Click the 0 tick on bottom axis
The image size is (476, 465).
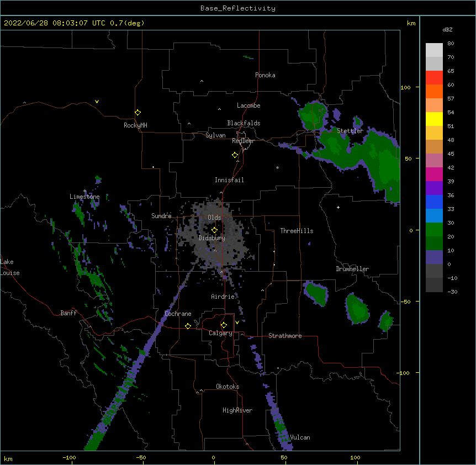tap(213, 457)
